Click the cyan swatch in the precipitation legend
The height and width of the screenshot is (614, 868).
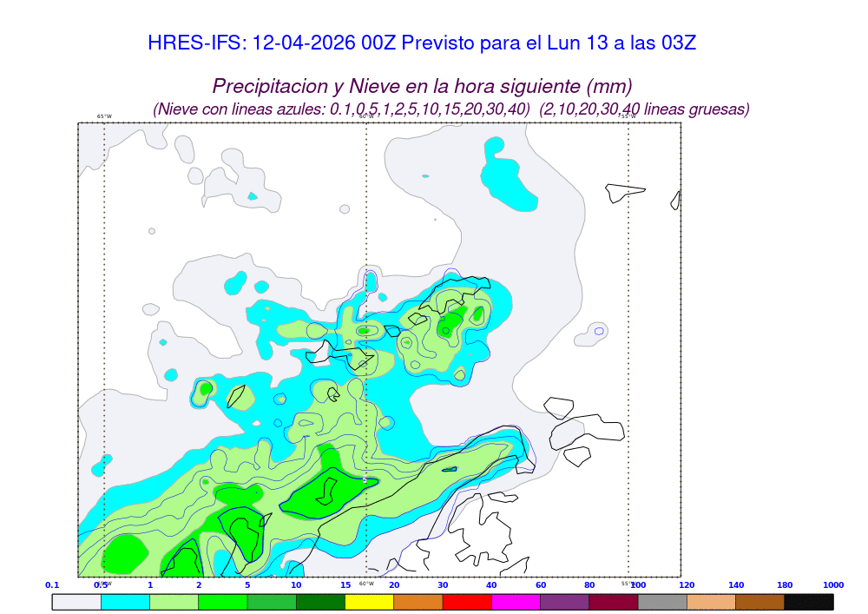coord(125,601)
